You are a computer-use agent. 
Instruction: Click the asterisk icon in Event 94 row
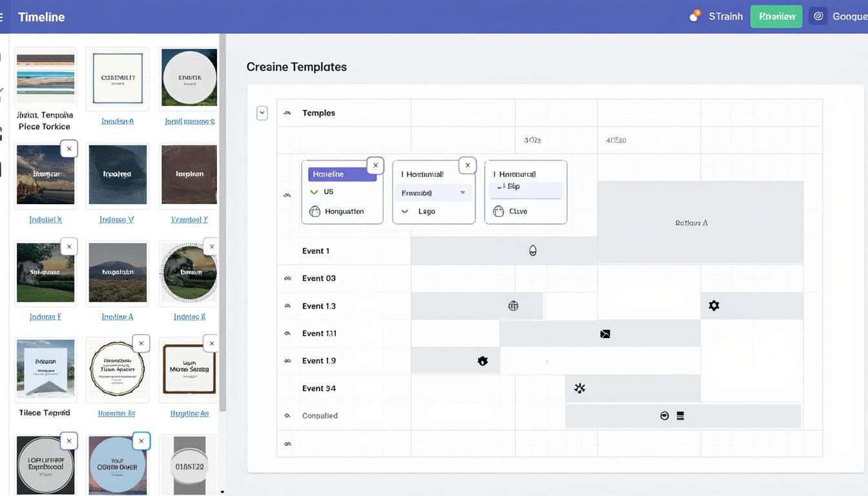(580, 388)
